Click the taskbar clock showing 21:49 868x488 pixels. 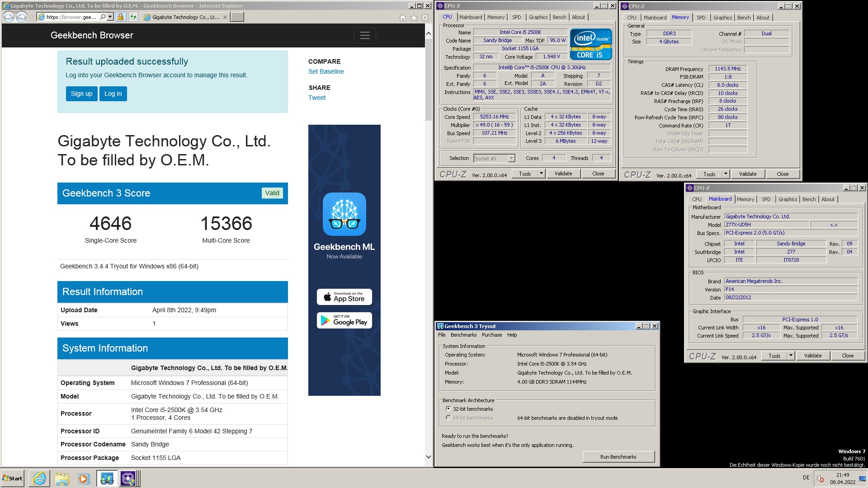click(x=843, y=479)
